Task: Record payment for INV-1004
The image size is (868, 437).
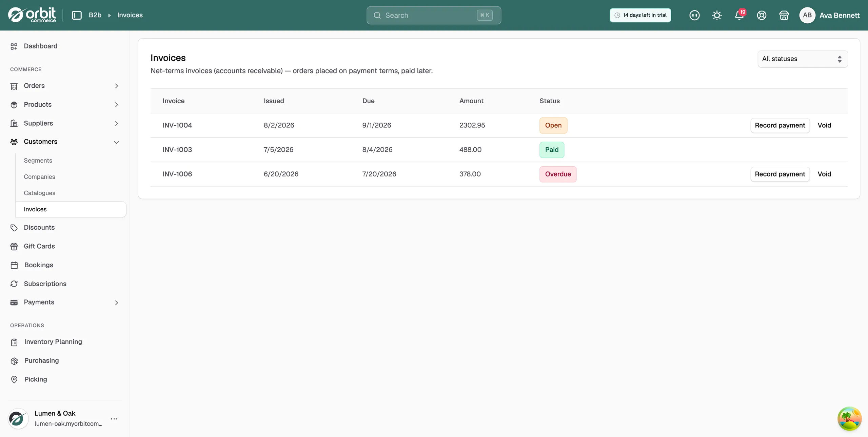Action: (x=780, y=125)
